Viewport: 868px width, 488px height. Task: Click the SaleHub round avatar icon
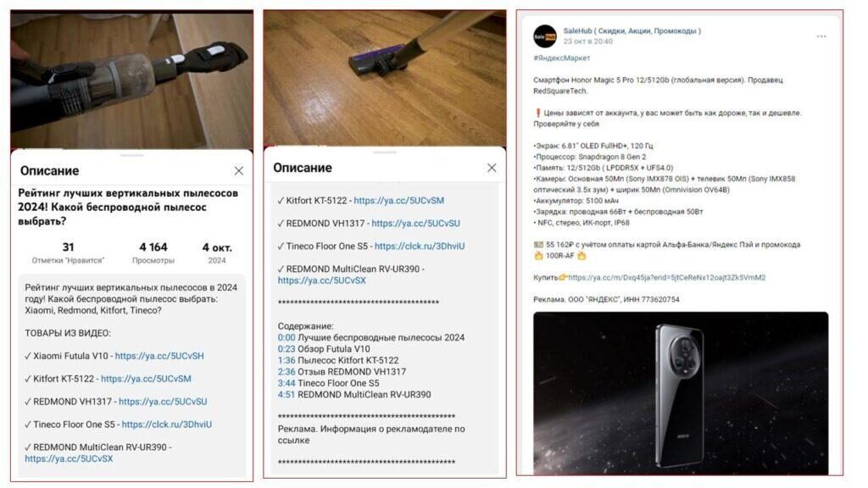(x=544, y=36)
